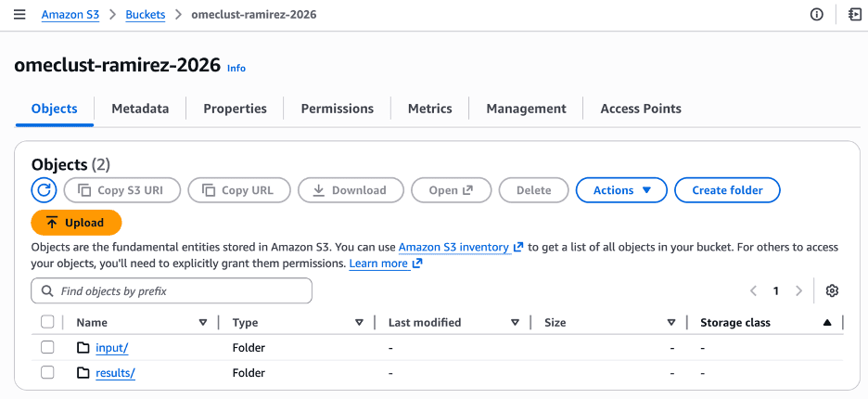
Task: Click the Create folder button
Action: pyautogui.click(x=727, y=190)
